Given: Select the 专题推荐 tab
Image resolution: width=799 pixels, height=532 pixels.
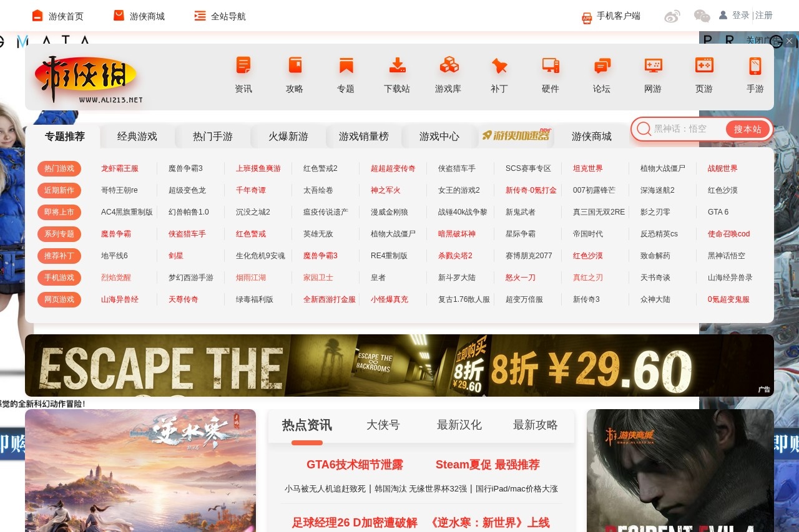Looking at the screenshot, I should tap(64, 136).
